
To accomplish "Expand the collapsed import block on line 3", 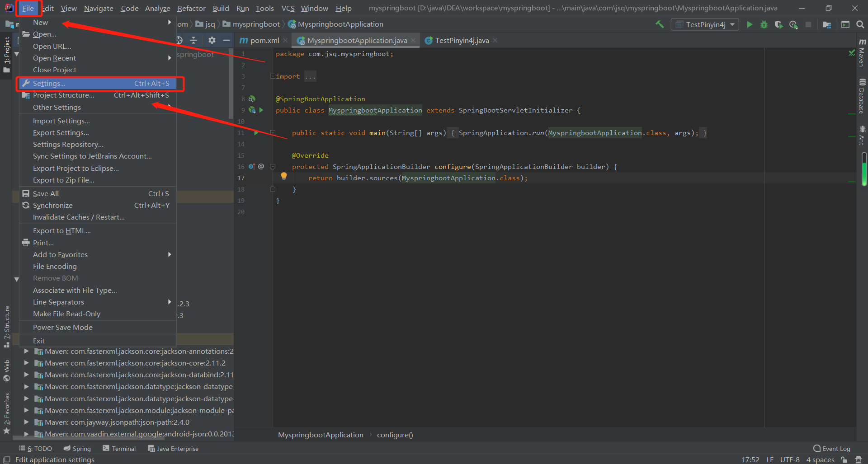I will coord(273,76).
